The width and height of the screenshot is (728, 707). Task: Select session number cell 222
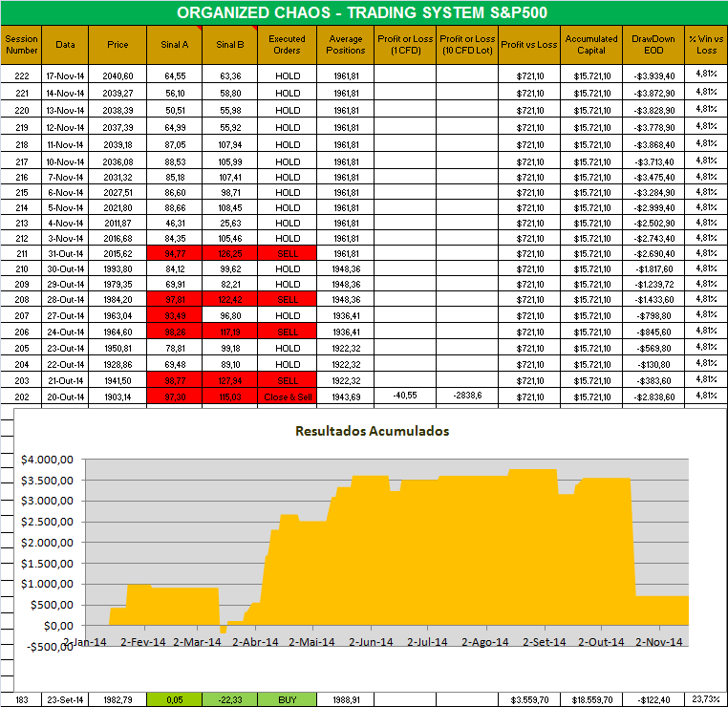[21, 75]
